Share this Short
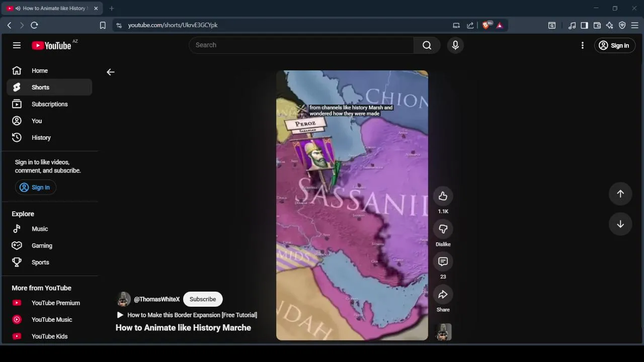 443,295
